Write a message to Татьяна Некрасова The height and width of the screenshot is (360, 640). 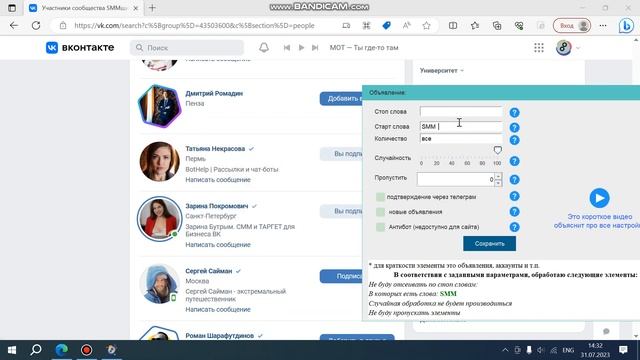(218, 180)
